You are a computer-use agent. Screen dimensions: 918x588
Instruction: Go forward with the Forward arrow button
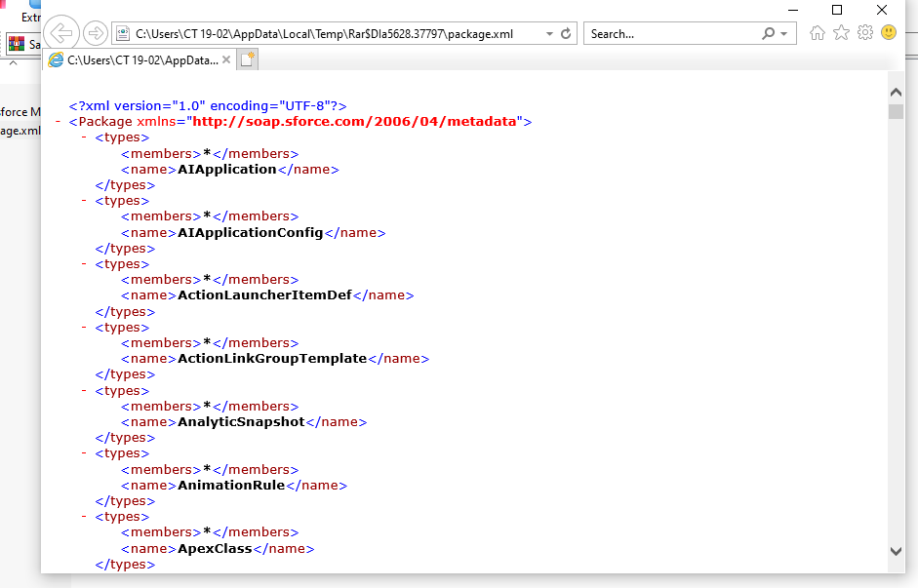click(96, 33)
